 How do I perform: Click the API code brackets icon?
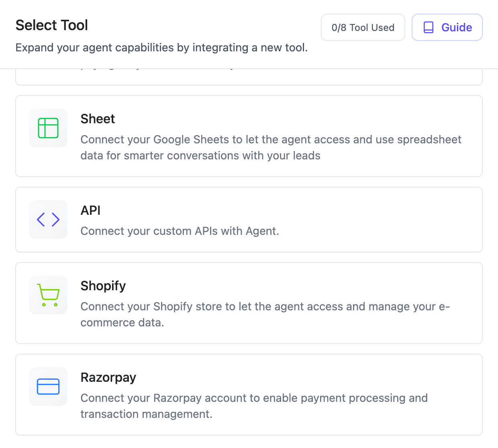pyautogui.click(x=48, y=220)
